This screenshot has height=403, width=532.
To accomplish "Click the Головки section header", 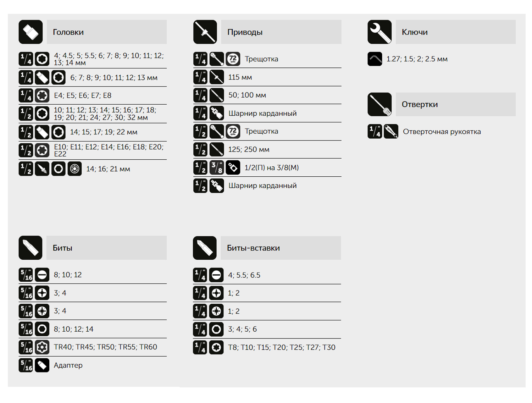I will (107, 32).
